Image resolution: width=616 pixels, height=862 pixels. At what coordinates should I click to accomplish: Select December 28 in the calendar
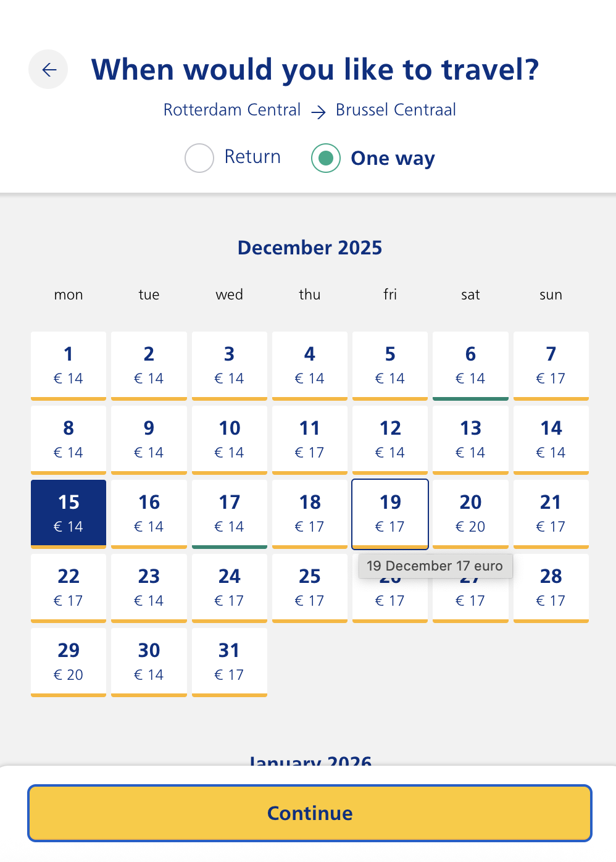click(x=551, y=587)
